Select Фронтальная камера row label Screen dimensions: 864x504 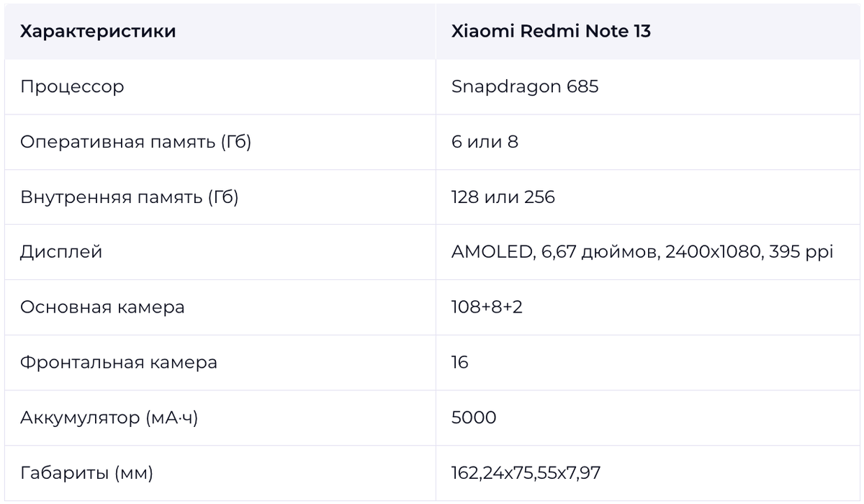pyautogui.click(x=119, y=363)
